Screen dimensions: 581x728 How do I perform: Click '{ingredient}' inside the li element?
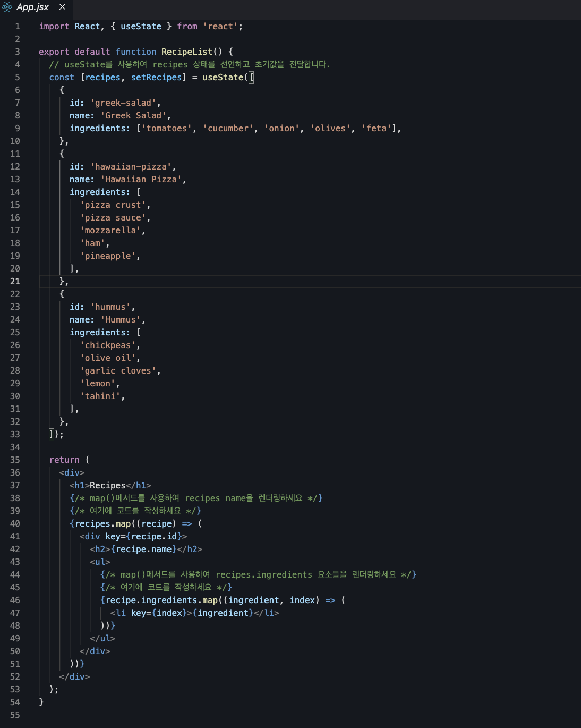[223, 613]
